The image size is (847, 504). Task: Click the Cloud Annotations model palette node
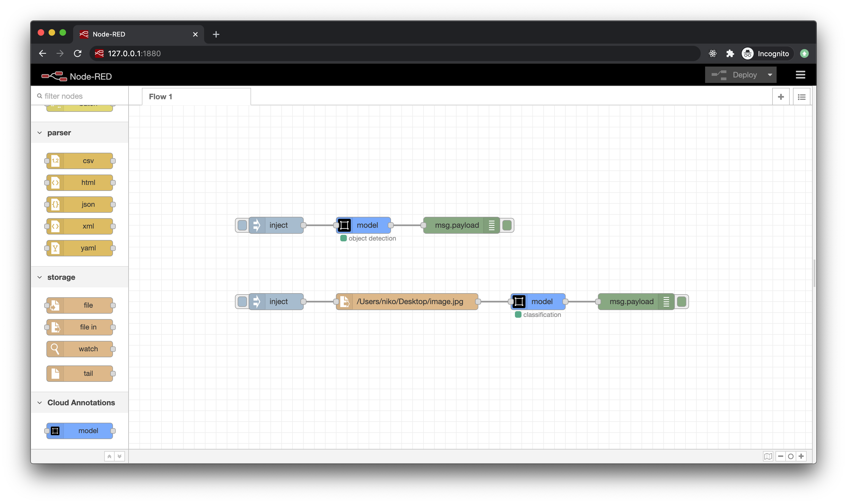click(x=80, y=431)
